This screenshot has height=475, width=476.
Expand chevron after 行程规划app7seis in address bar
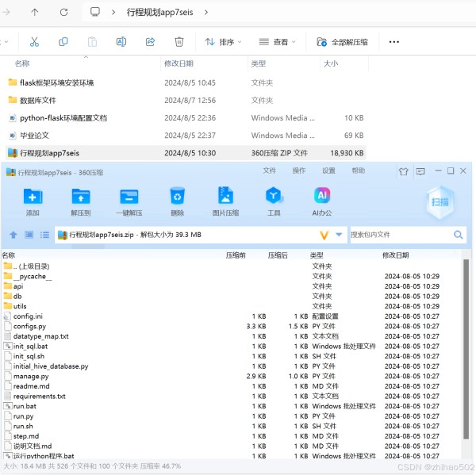coord(206,12)
